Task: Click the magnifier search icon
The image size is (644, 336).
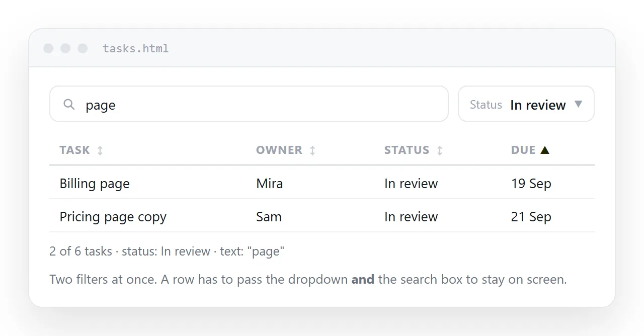Action: coord(69,105)
